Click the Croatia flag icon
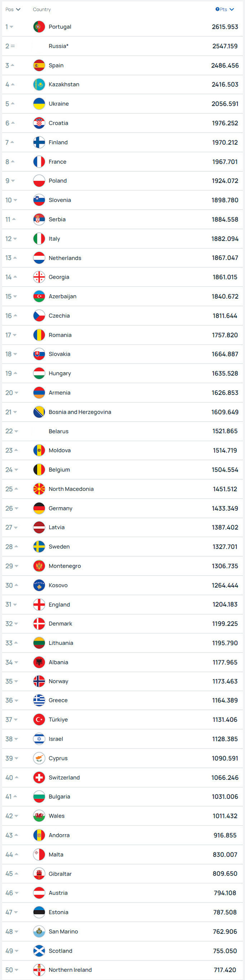 39,123
